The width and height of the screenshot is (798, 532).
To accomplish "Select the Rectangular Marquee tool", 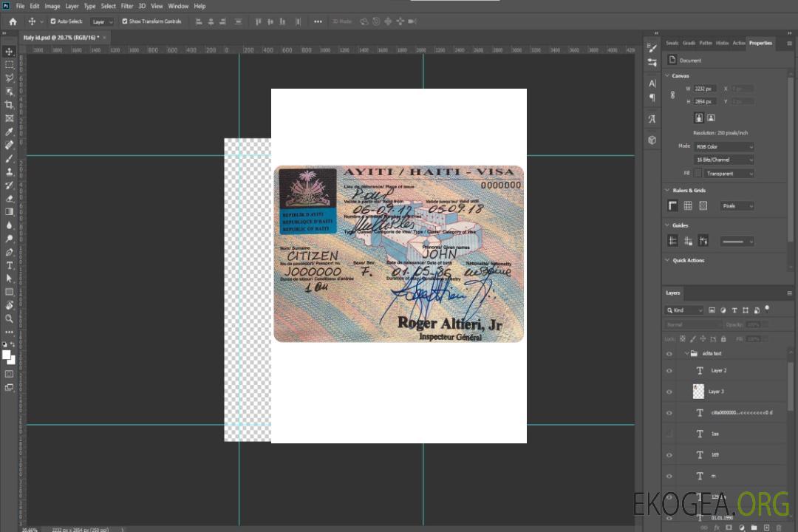I will click(x=9, y=65).
